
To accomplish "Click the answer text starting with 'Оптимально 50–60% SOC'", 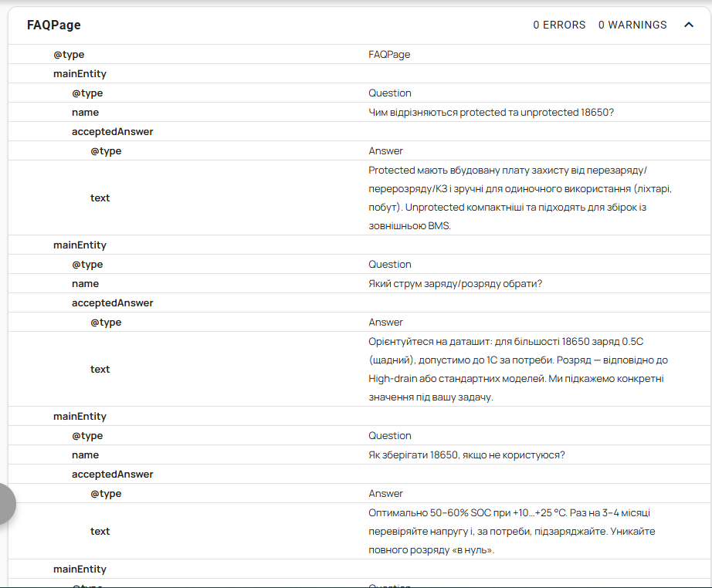I will [512, 531].
